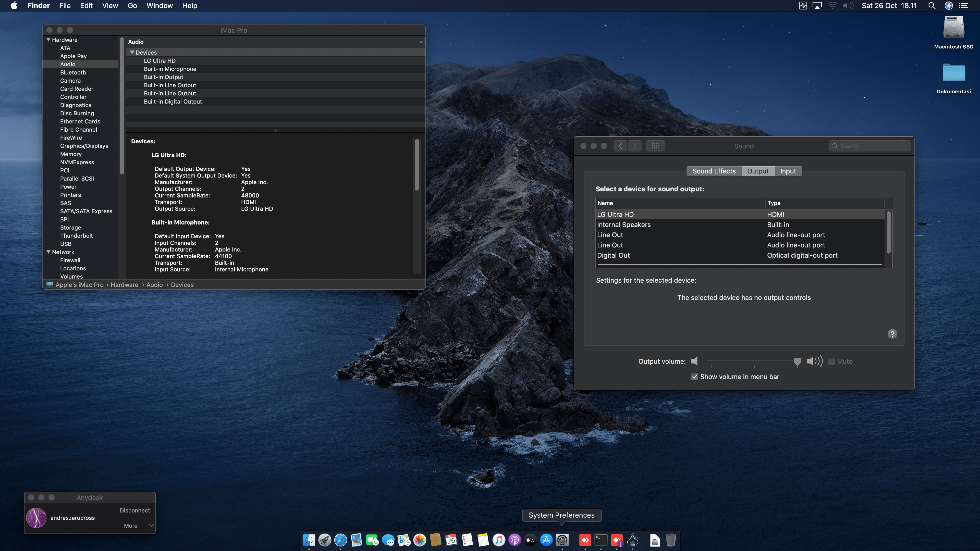980x551 pixels.
Task: Open Notification Center from the menu bar
Action: (x=963, y=6)
